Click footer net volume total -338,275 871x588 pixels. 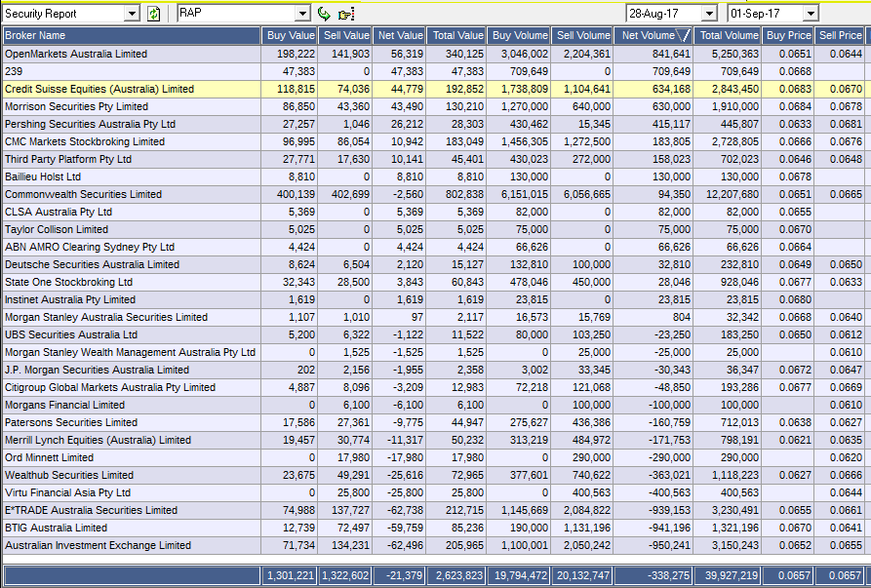669,575
